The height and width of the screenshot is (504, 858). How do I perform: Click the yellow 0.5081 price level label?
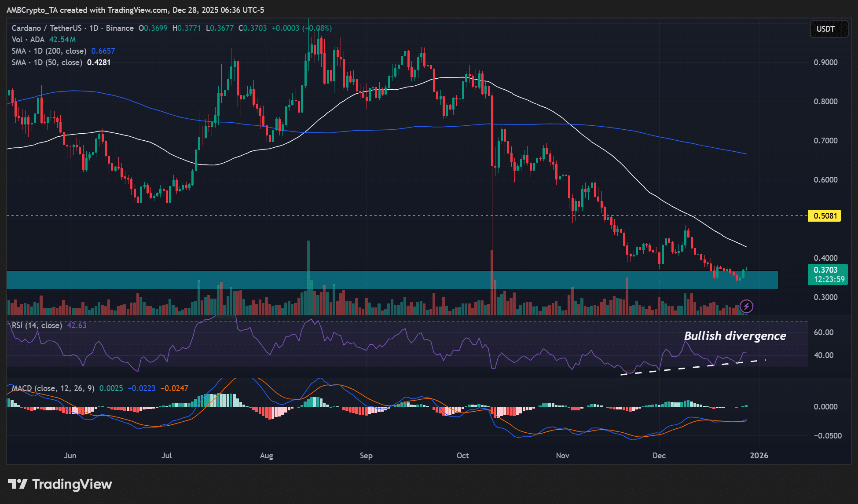point(825,216)
